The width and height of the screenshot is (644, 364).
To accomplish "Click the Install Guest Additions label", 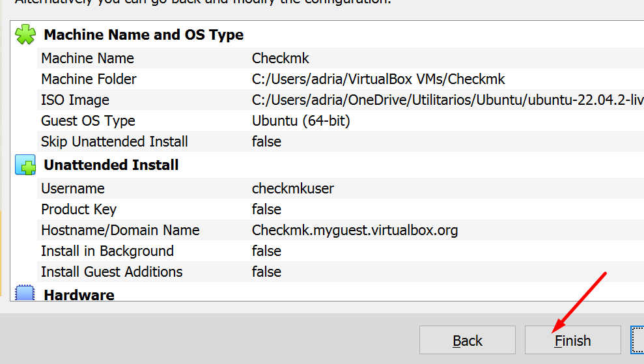I will tap(112, 272).
